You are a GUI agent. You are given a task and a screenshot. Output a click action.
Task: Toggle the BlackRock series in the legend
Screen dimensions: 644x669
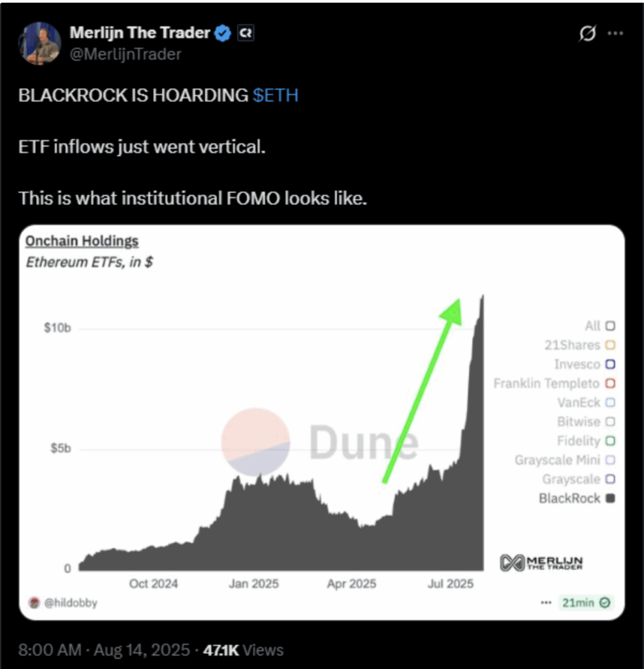[611, 498]
